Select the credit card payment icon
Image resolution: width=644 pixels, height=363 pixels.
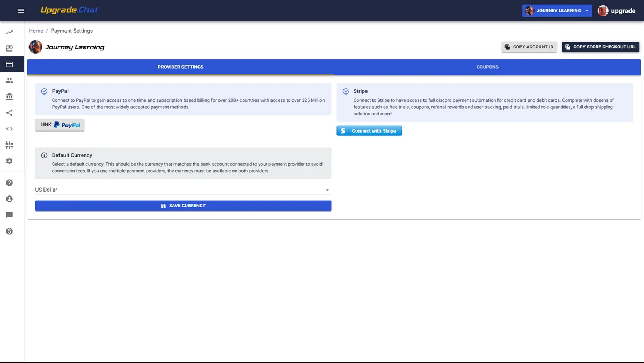click(9, 64)
